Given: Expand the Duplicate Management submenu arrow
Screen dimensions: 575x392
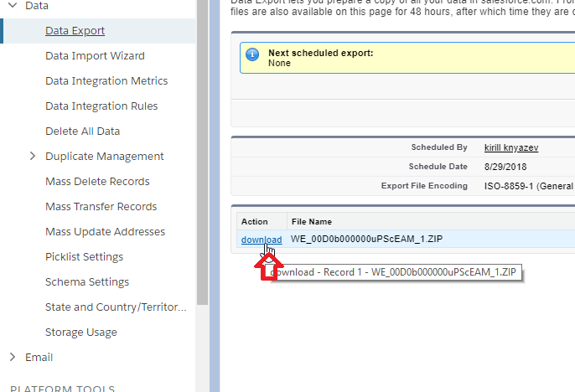Looking at the screenshot, I should click(33, 157).
